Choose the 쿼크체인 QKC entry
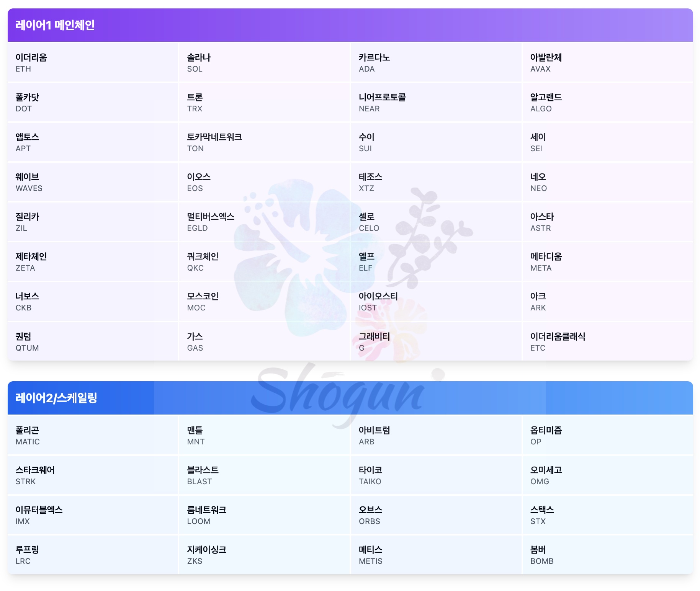The image size is (700, 591). tap(264, 261)
